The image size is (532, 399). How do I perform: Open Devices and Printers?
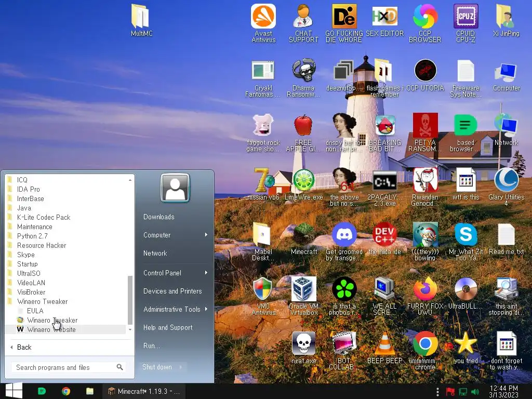172,291
